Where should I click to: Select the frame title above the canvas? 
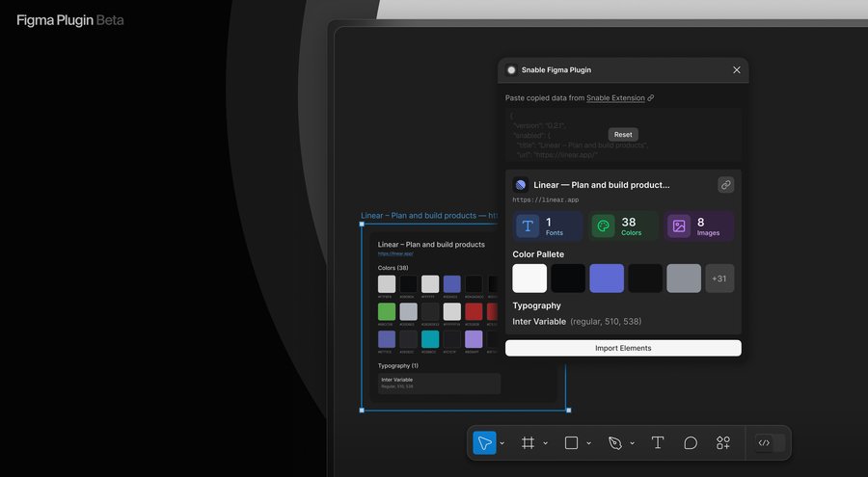point(429,215)
